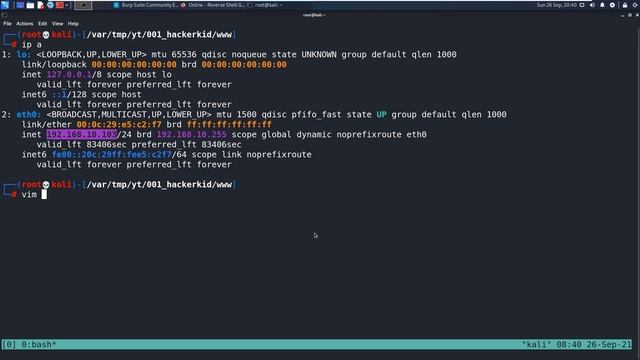Click the eth0: interface name
Image resolution: width=640 pixels, height=360 pixels.
coord(29,114)
